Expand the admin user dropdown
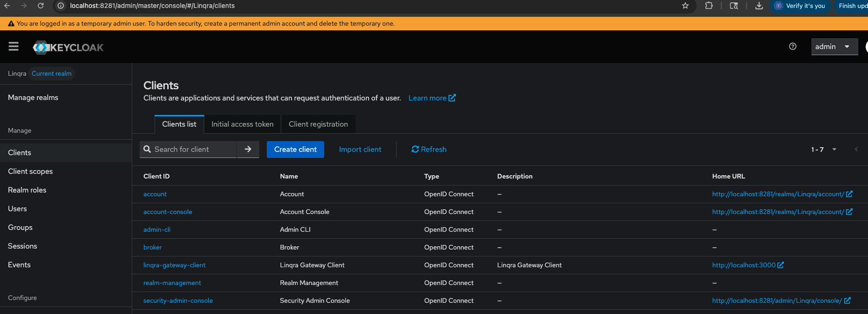The image size is (868, 314). tap(834, 47)
